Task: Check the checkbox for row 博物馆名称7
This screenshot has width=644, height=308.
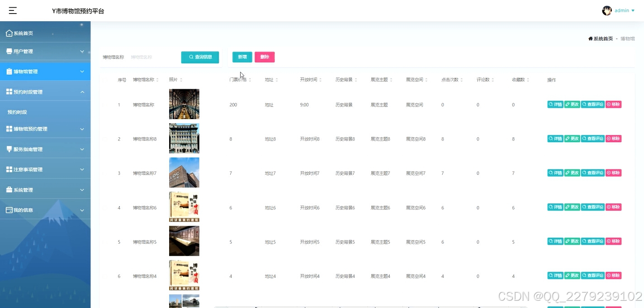Action: (105, 173)
